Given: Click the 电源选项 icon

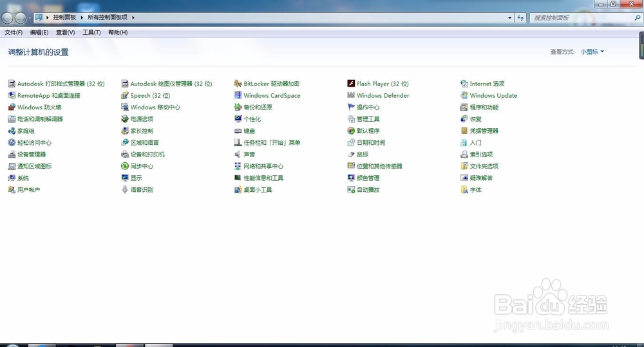Looking at the screenshot, I should 125,119.
